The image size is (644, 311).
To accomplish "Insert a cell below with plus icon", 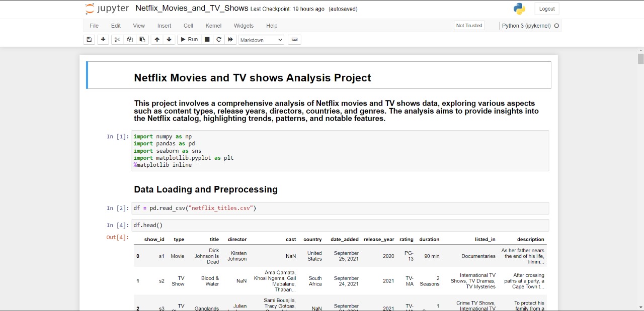I will coord(103,40).
